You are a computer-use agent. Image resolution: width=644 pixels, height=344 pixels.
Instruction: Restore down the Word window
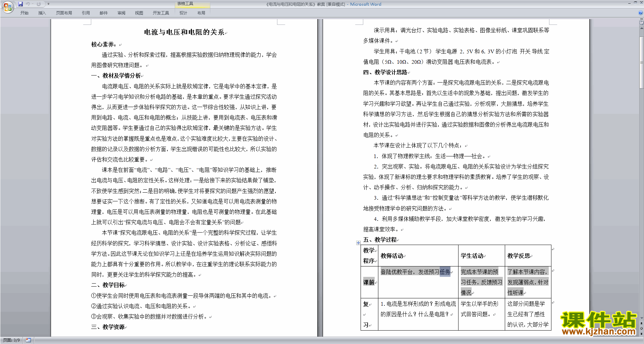[635, 3]
